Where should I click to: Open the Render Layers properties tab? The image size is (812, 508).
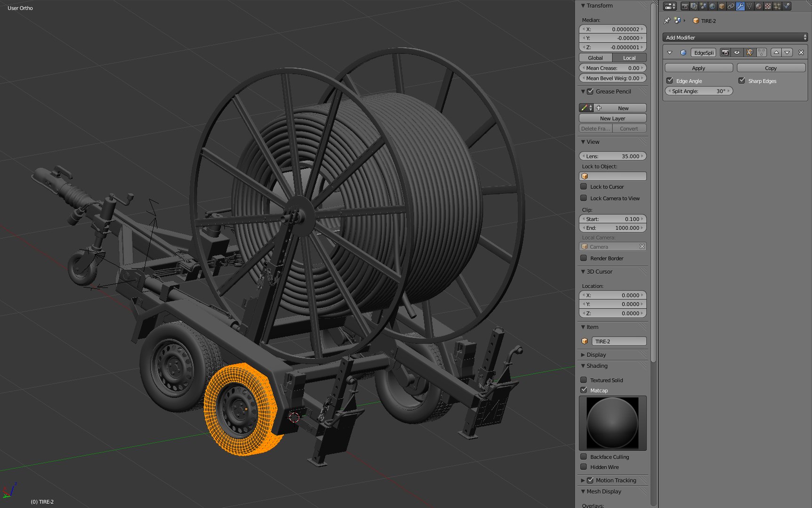tap(694, 6)
